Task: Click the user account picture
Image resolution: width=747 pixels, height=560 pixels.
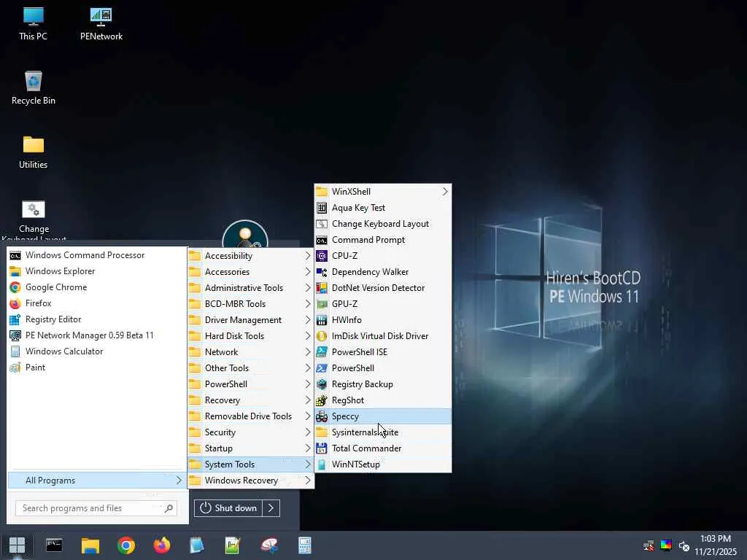Action: pos(245,234)
